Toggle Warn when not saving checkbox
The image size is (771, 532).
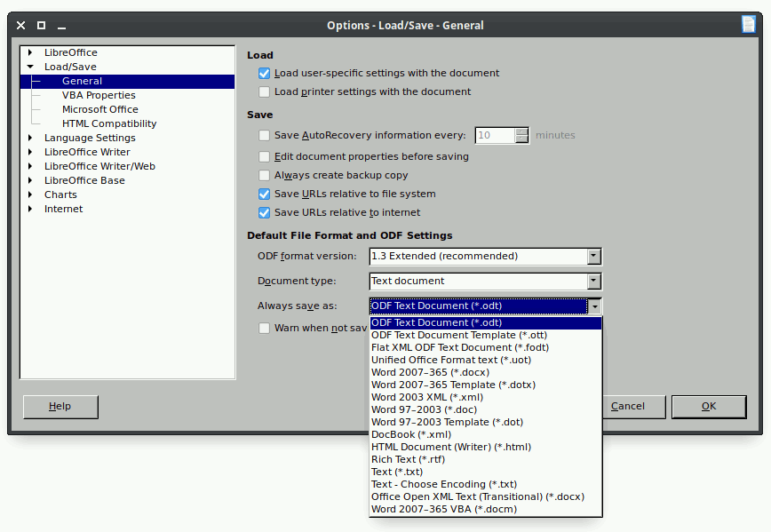click(x=264, y=328)
